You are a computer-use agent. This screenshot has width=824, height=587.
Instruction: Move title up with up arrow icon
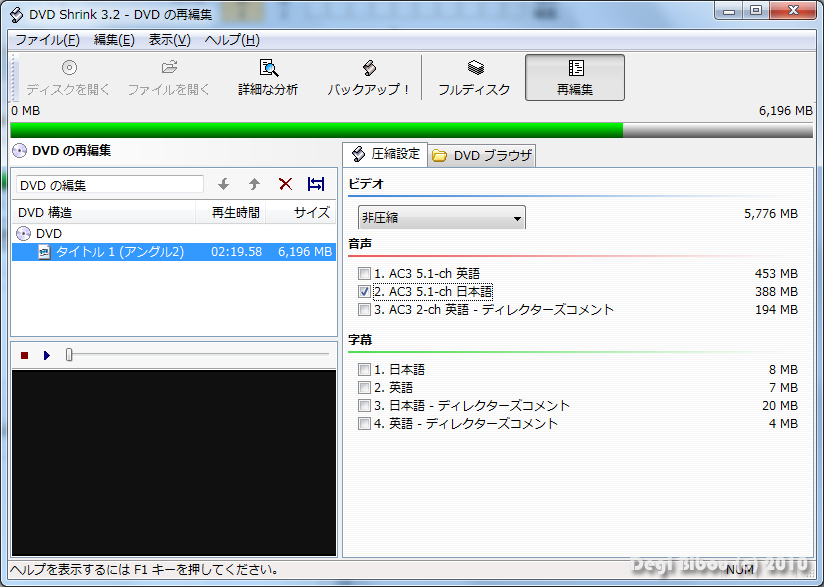coord(254,184)
